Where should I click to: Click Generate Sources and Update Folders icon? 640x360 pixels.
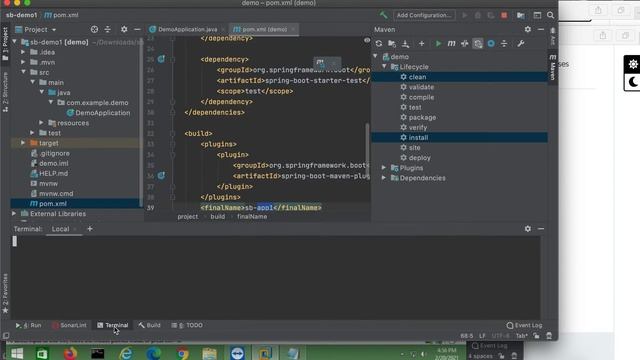pos(392,43)
